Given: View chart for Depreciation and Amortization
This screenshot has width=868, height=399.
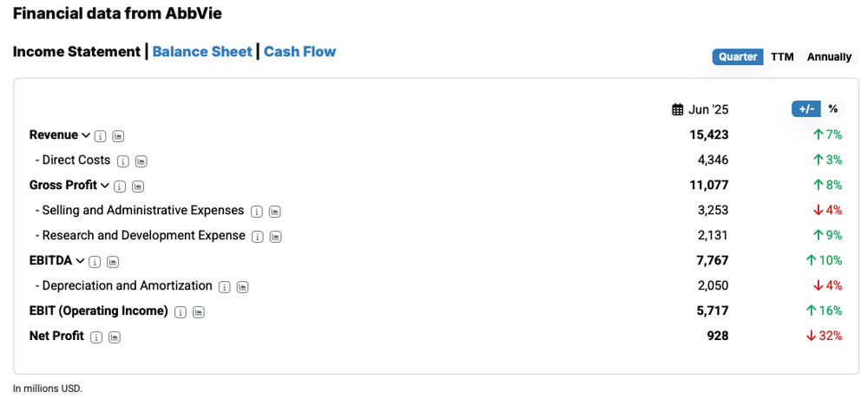Looking at the screenshot, I should (242, 286).
